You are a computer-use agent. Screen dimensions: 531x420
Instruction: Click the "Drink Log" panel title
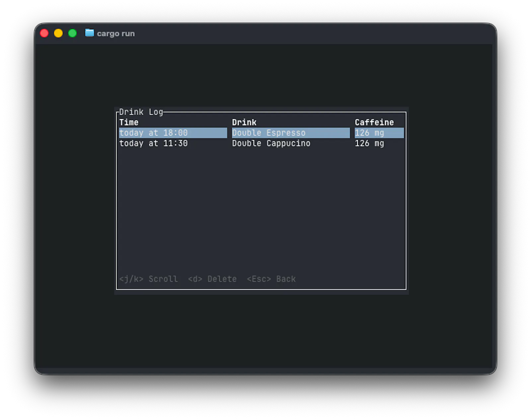[x=141, y=112]
